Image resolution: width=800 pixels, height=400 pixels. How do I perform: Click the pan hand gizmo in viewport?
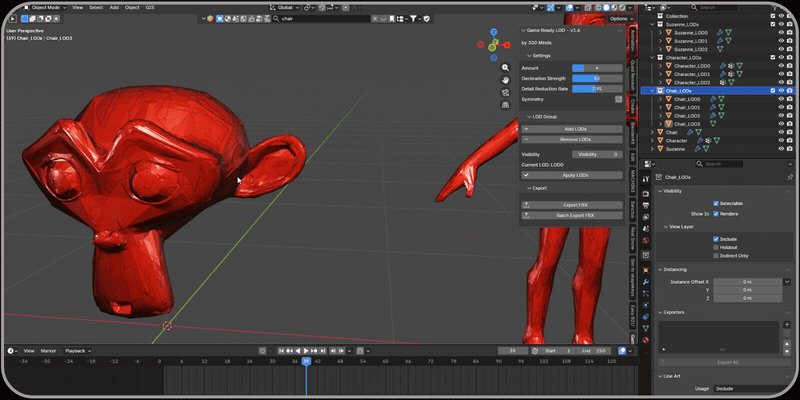click(505, 80)
